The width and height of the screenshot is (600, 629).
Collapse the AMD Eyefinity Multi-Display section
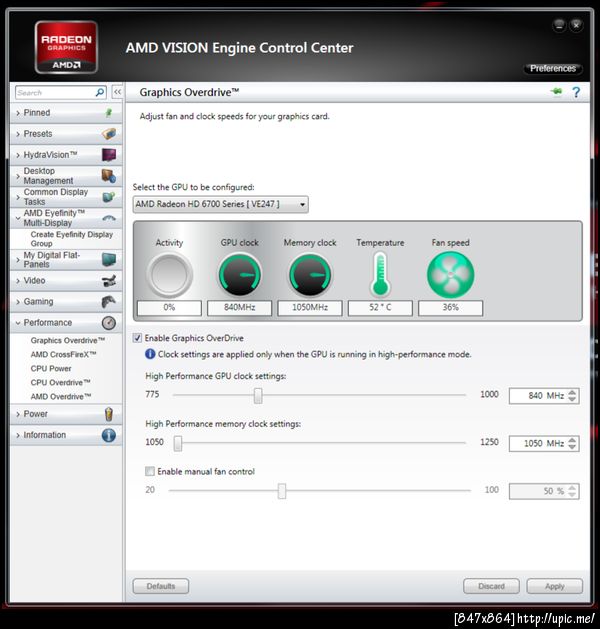pyautogui.click(x=18, y=218)
